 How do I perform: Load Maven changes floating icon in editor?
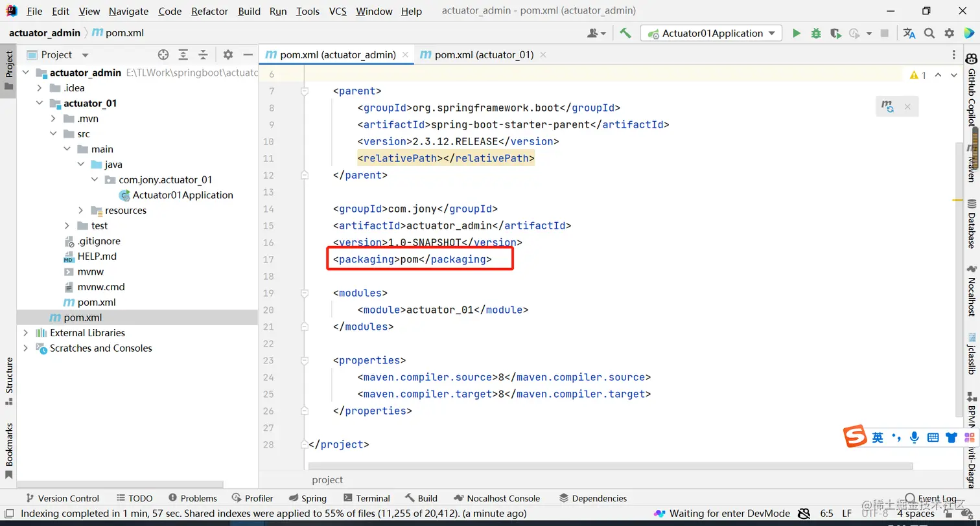(x=888, y=107)
